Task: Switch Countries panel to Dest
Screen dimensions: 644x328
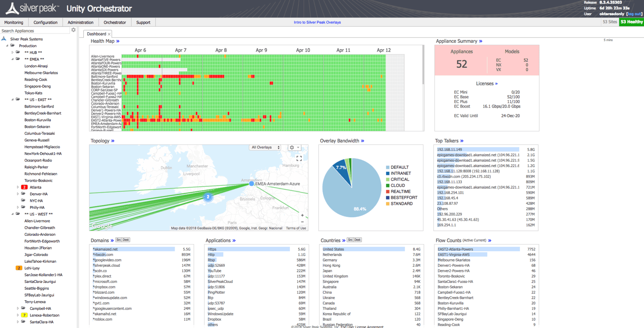Action: pos(357,240)
